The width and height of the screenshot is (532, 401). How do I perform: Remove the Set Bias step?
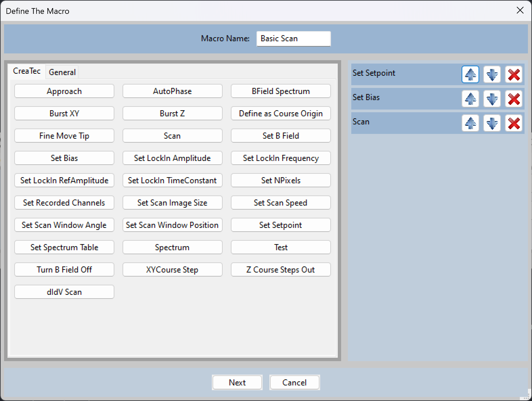tap(514, 99)
